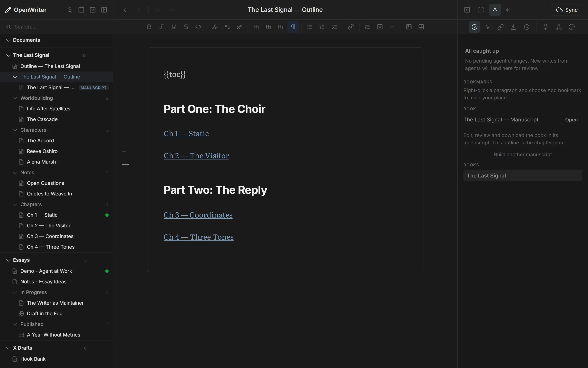Viewport: 588px width, 368px height.
Task: Set Heading 3 style
Action: point(281,27)
